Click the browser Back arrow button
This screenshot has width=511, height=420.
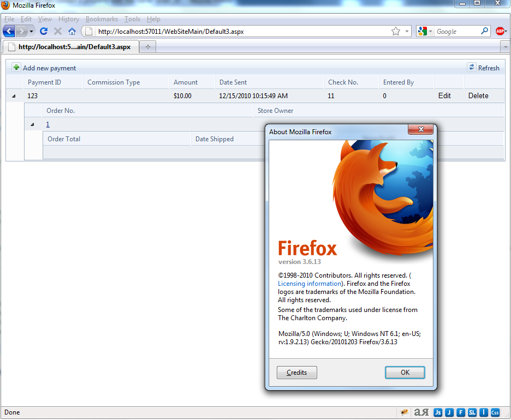[9, 31]
